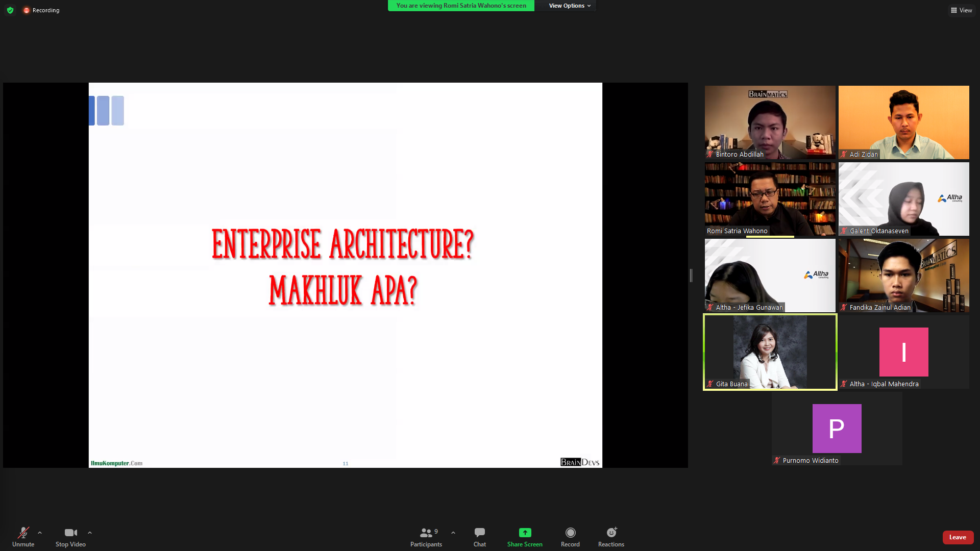Image resolution: width=980 pixels, height=551 pixels.
Task: Expand audio options arrow beside Unmute
Action: point(40,533)
